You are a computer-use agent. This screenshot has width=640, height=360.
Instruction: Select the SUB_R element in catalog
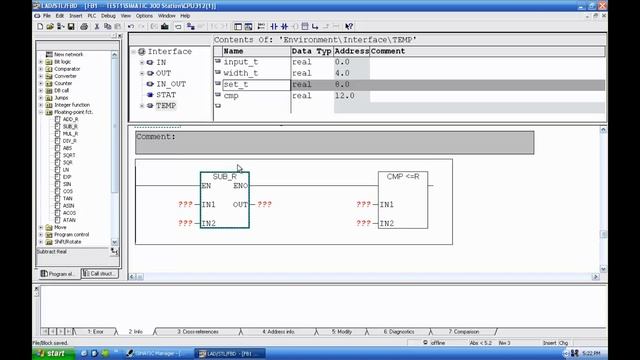pos(70,127)
